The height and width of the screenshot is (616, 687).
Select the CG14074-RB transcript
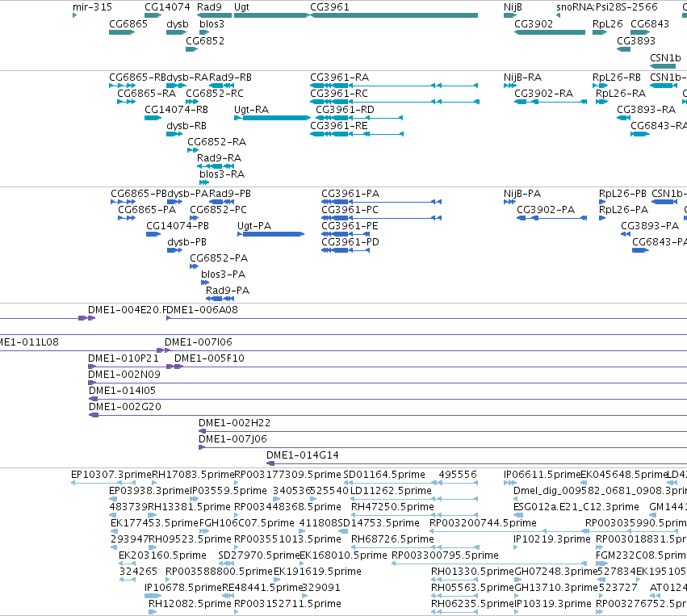(x=153, y=118)
